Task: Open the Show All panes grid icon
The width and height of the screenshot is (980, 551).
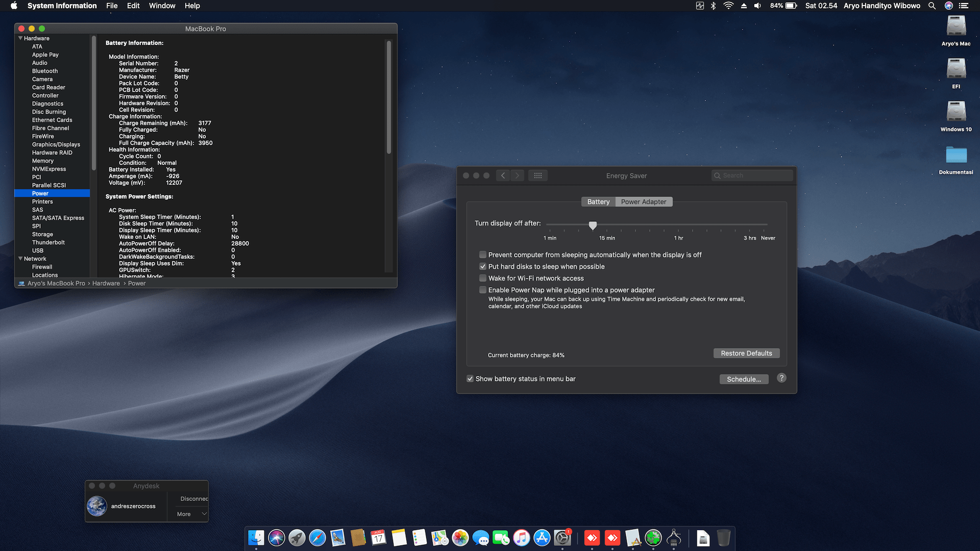Action: point(537,175)
